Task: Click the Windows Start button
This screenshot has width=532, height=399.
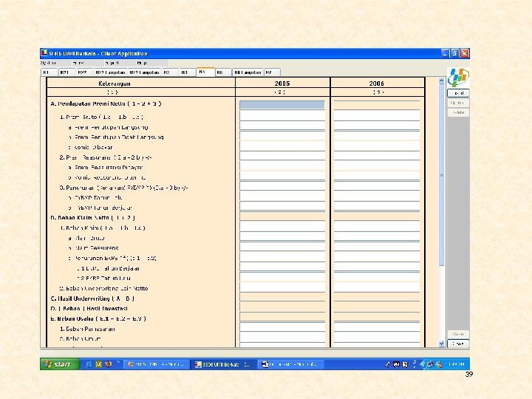Action: (x=60, y=364)
